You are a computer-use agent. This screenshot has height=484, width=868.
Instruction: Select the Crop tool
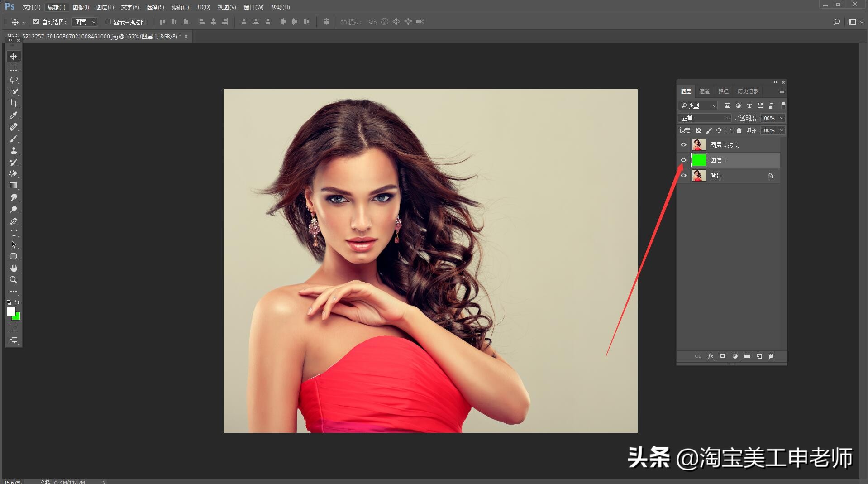[14, 103]
